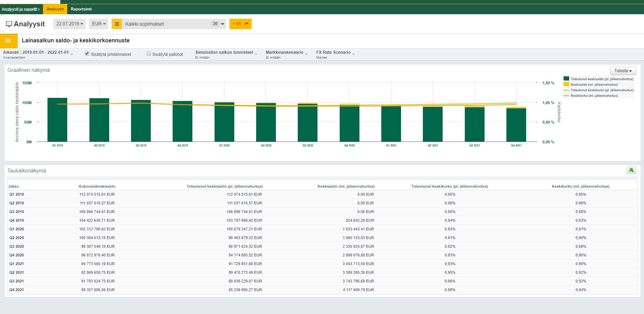
Task: Click the Analyysit monitor icon
Action: (9, 24)
